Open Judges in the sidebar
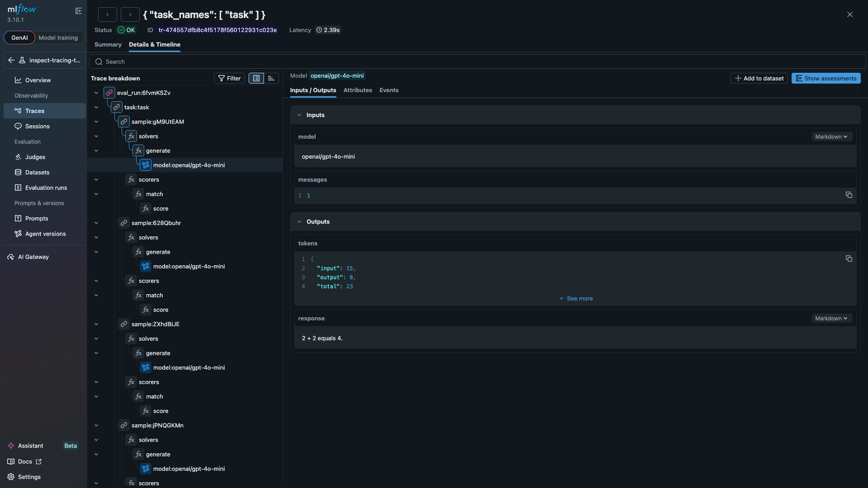The width and height of the screenshot is (868, 488). 35,157
